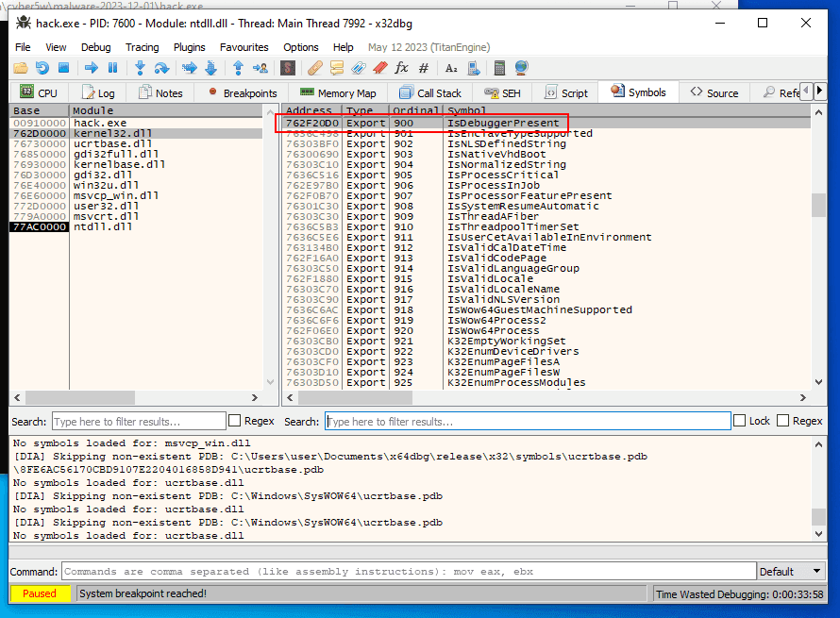Open the calculator icon on the toolbar
840x618 pixels.
pyautogui.click(x=499, y=67)
